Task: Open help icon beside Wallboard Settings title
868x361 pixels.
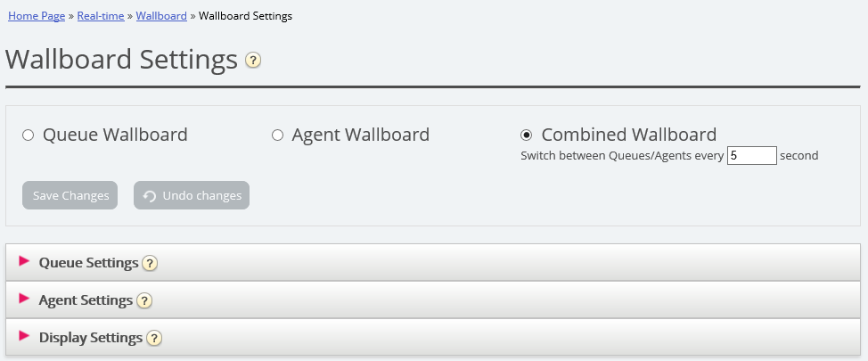Action: [x=253, y=61]
